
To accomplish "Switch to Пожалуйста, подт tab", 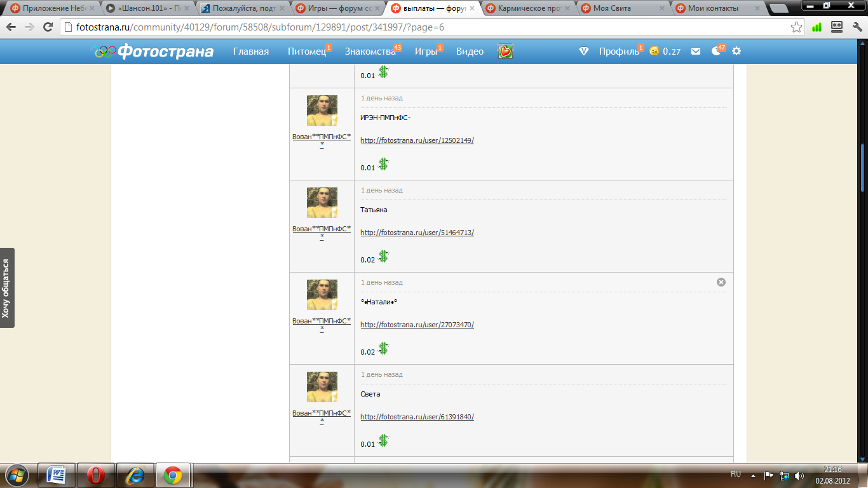I will pyautogui.click(x=241, y=8).
